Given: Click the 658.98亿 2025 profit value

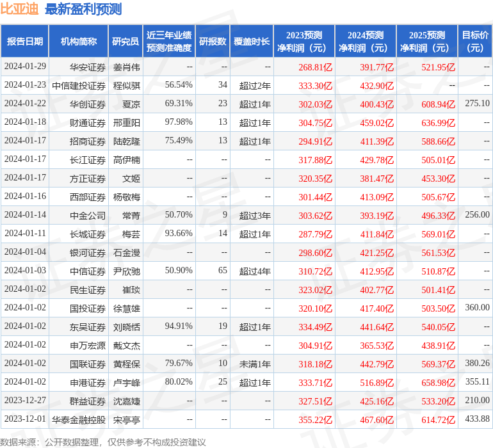Looking at the screenshot, I should pyautogui.click(x=439, y=383).
